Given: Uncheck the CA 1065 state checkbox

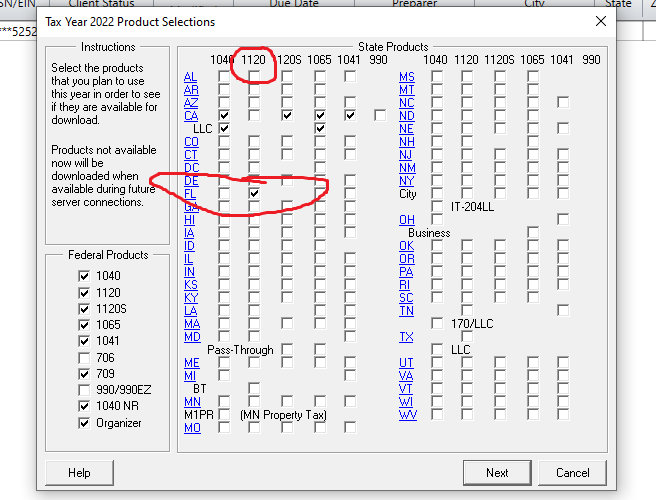Looking at the screenshot, I should pyautogui.click(x=320, y=115).
